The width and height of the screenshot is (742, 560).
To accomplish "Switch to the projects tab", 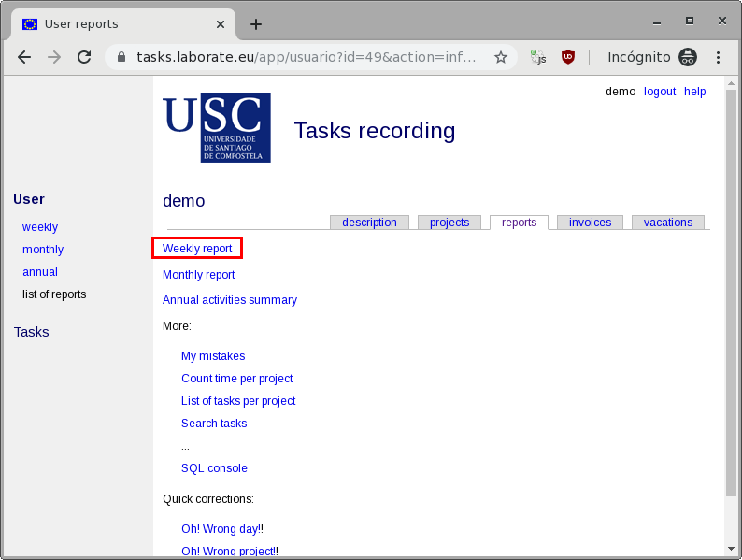I will click(x=449, y=223).
